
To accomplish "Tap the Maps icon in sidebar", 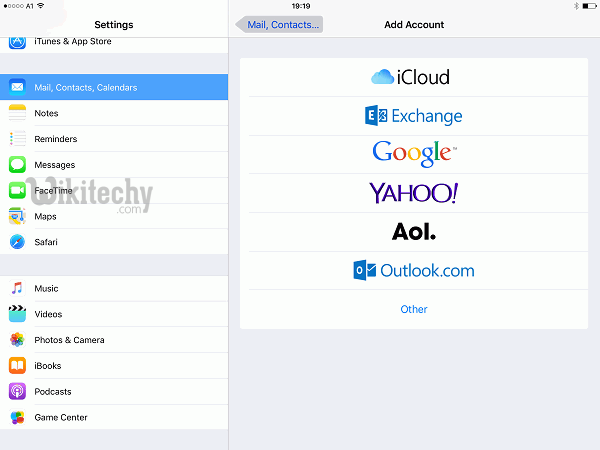I will coord(17,216).
